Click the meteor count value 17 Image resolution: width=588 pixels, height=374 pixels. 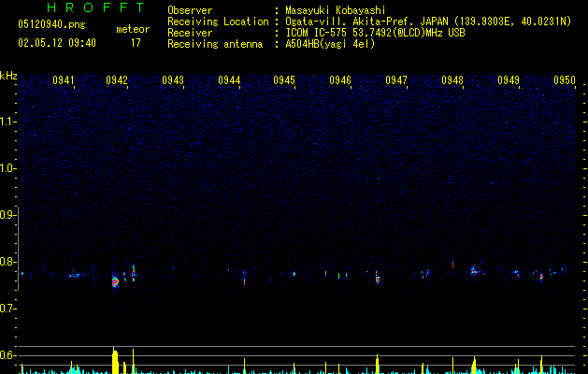tap(136, 43)
